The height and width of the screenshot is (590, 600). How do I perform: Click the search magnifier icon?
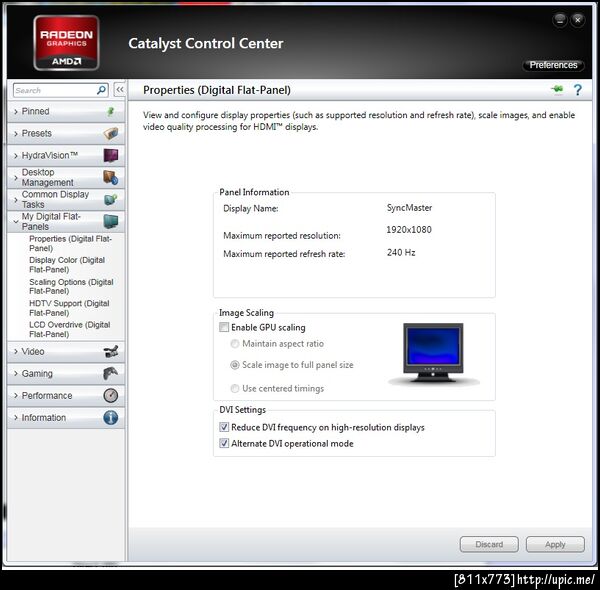click(101, 90)
